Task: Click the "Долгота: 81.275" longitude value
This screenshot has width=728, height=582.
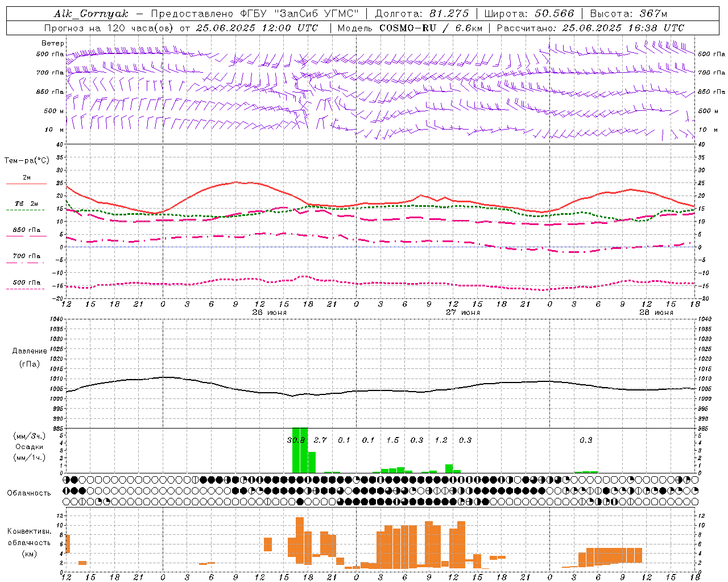Action: click(422, 14)
